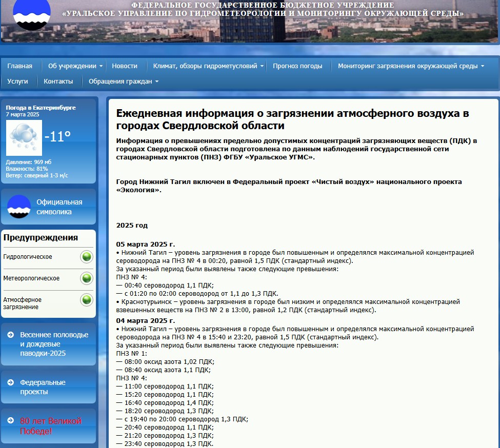Click the green Atmospheric pollution indicator

[x=87, y=300]
